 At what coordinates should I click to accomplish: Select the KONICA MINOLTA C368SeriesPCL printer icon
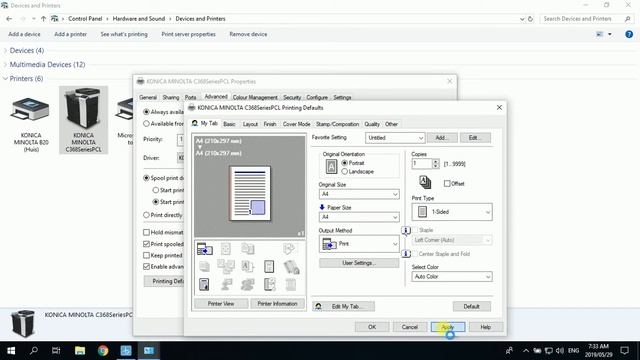[x=83, y=109]
